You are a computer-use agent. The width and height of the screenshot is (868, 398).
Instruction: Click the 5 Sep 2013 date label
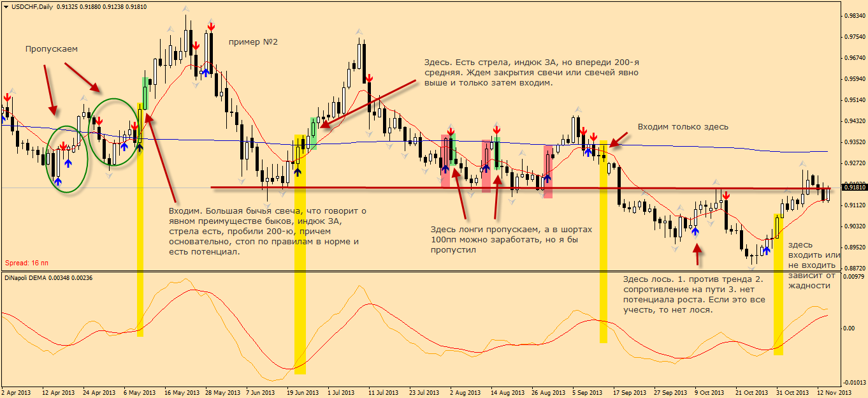pos(588,393)
